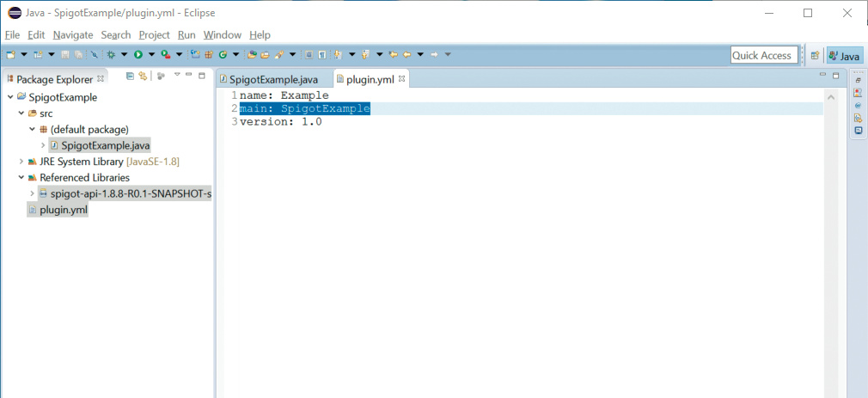Maximize the editor area

[836, 76]
